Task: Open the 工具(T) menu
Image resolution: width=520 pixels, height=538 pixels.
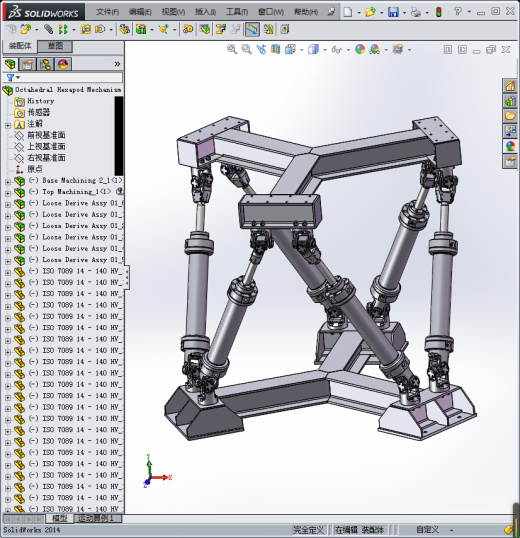Action: click(237, 12)
